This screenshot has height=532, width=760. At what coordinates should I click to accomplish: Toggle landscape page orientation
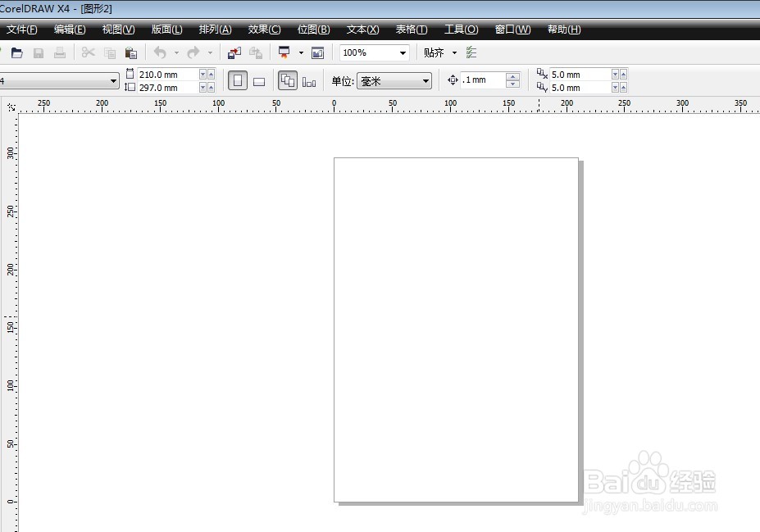pyautogui.click(x=259, y=80)
